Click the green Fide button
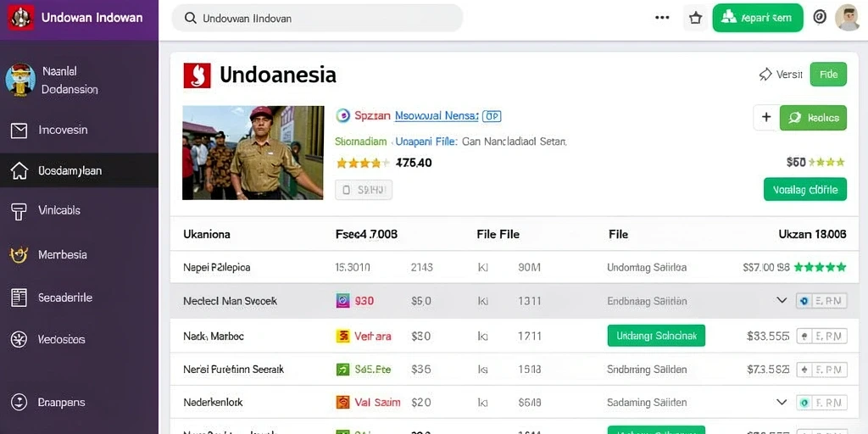The width and height of the screenshot is (868, 434). click(828, 75)
